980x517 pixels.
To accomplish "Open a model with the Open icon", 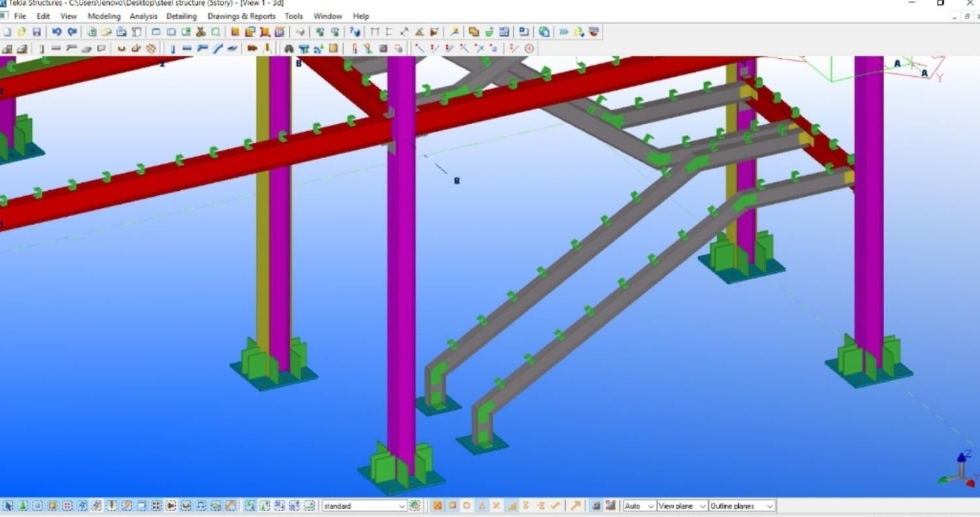I will (22, 31).
